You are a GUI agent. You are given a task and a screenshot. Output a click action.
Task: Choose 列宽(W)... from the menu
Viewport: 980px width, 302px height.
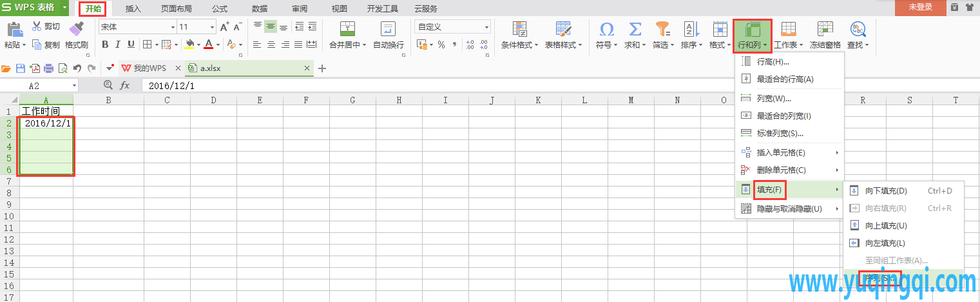coord(789,98)
